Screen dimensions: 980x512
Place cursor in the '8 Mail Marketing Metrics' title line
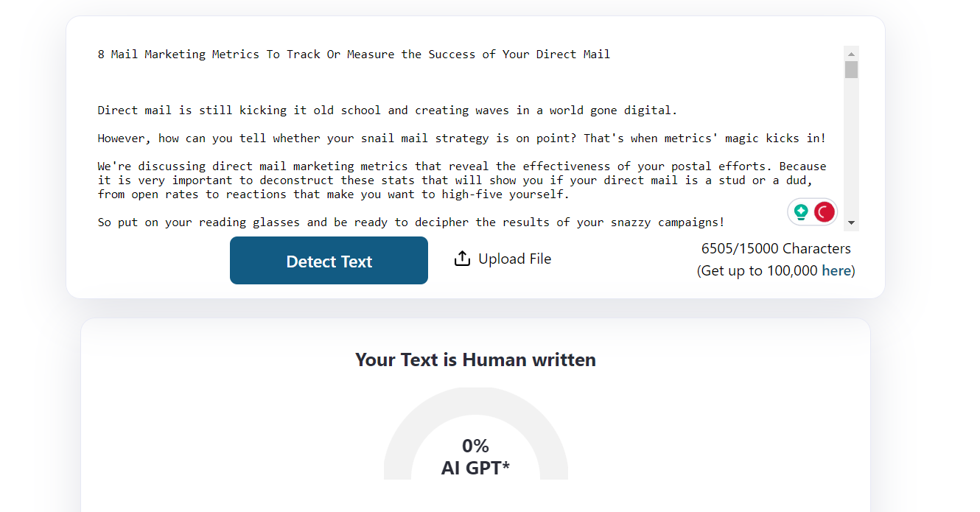coord(354,54)
